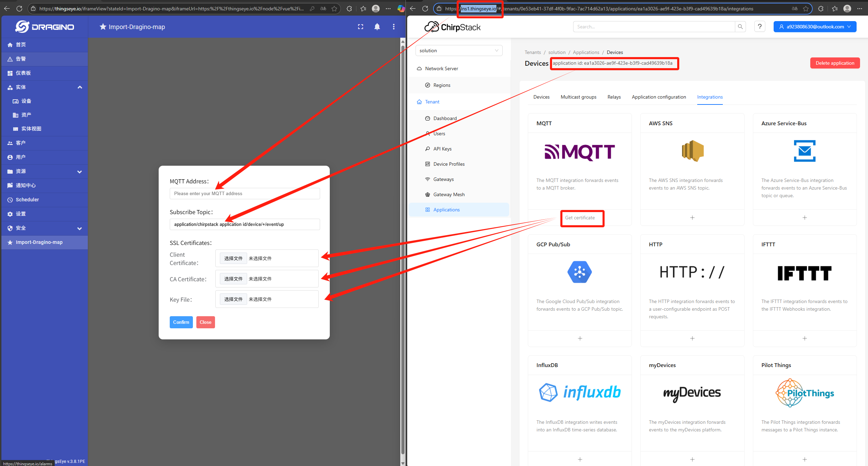Open the notifications bell in Dragino
Screen dimensions: 868x466
pos(377,27)
